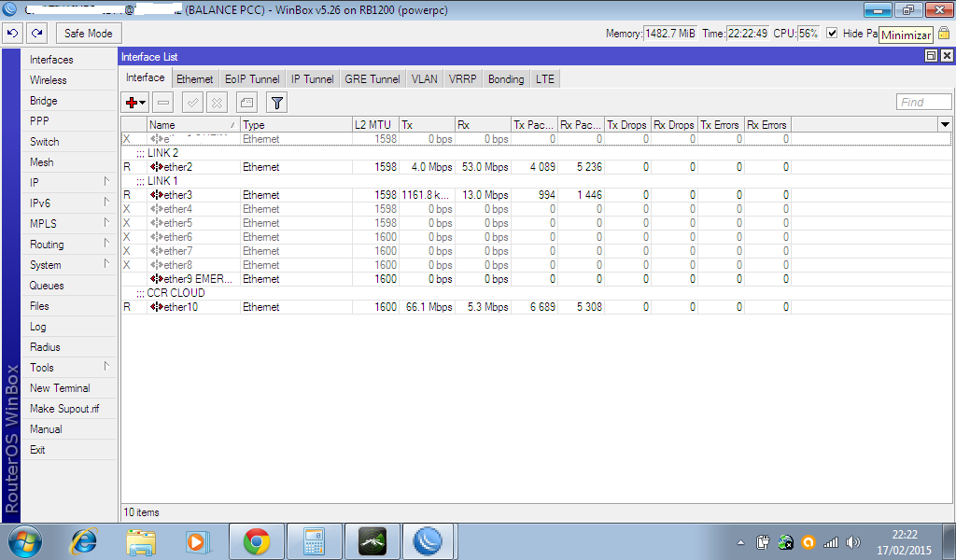Click the clock showing 22:22 in the tray

(904, 535)
